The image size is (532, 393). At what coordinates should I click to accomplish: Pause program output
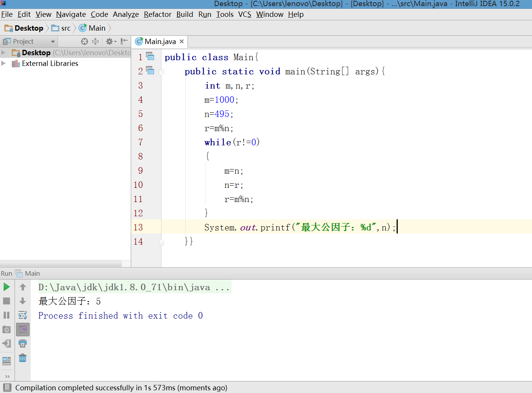tap(7, 315)
